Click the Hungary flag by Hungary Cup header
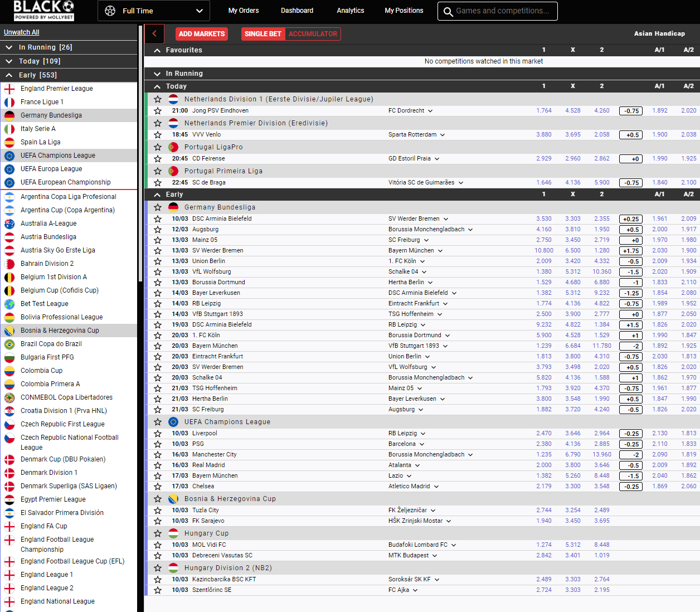Viewport: 700px width, 612px height. (x=173, y=533)
